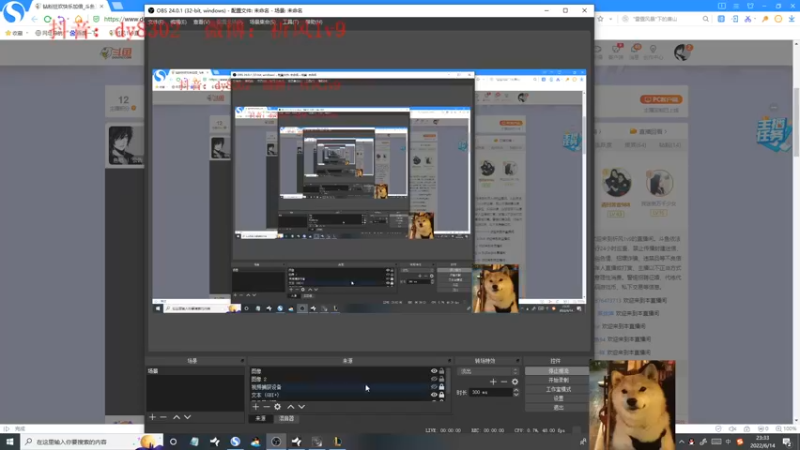Remove scene transition with minus icon
800x450 pixels.
(504, 382)
